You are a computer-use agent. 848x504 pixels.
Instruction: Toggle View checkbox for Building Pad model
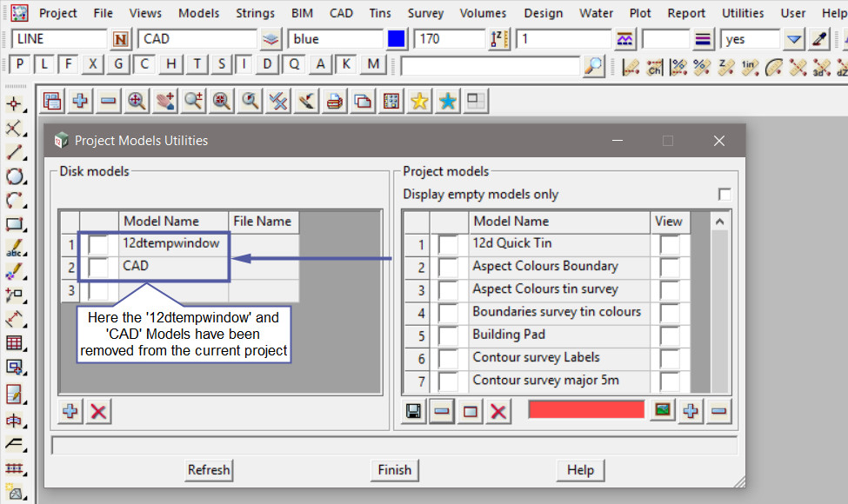[668, 335]
